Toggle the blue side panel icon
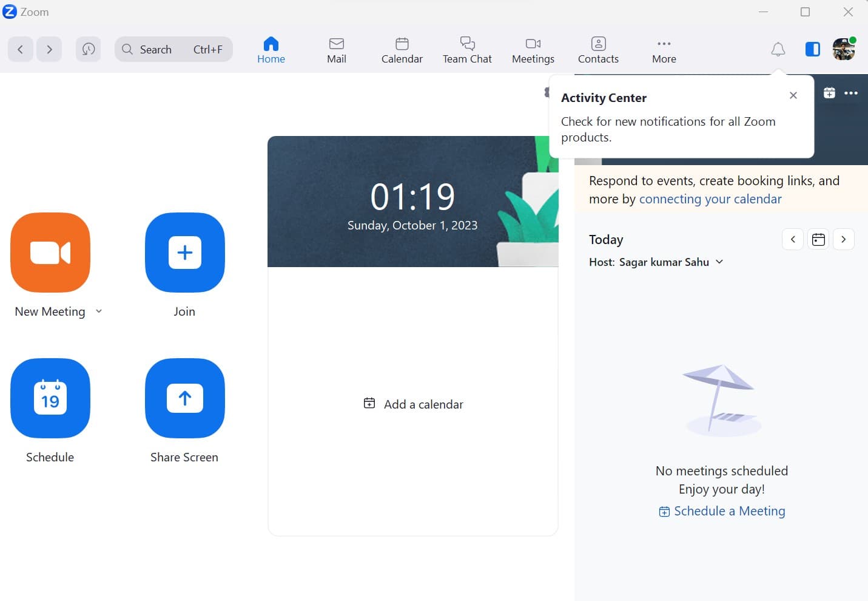 tap(813, 49)
